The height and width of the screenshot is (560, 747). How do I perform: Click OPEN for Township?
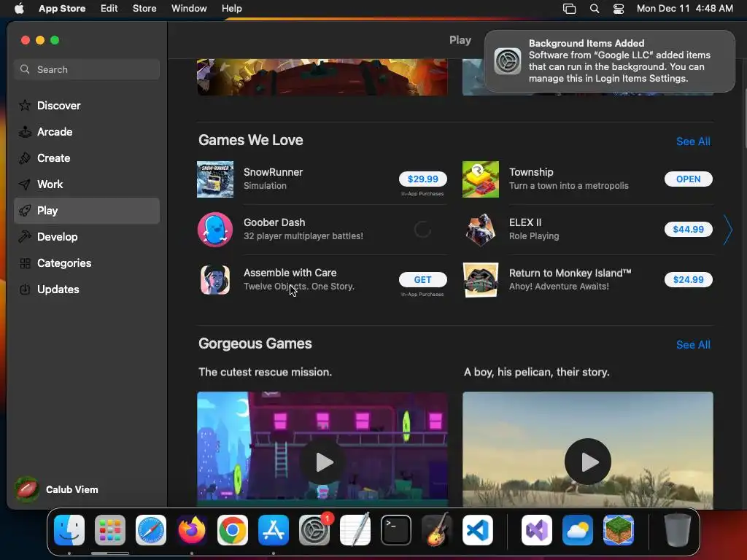[x=689, y=179]
